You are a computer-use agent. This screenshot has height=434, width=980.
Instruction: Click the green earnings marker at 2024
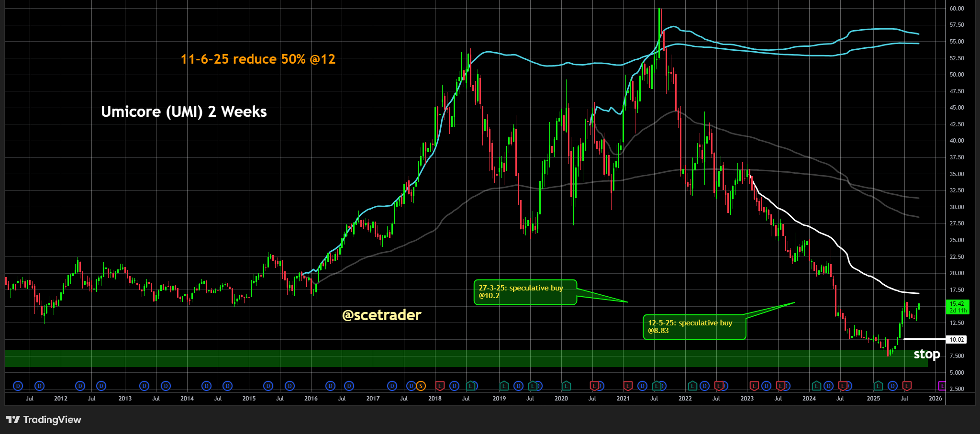pyautogui.click(x=816, y=386)
